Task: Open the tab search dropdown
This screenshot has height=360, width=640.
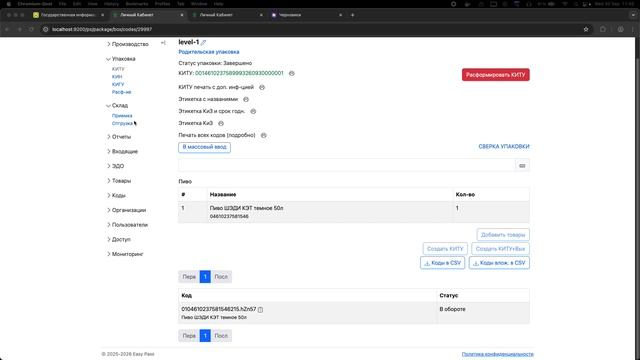Action: (633, 15)
